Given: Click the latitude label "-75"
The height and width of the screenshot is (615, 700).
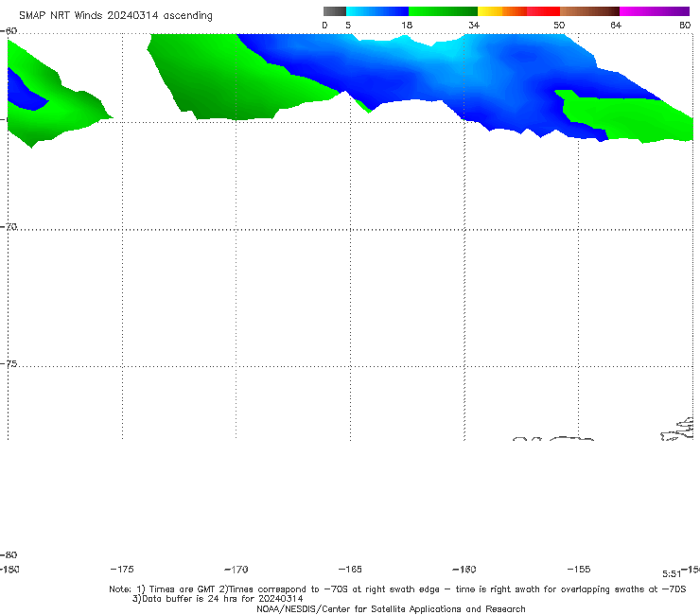Looking at the screenshot, I should [9, 363].
